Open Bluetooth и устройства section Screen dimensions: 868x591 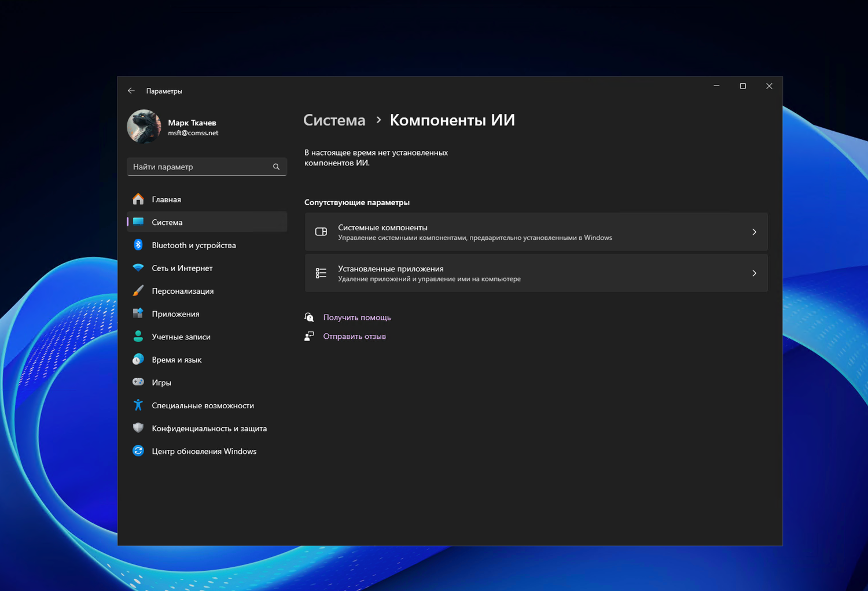(207, 245)
